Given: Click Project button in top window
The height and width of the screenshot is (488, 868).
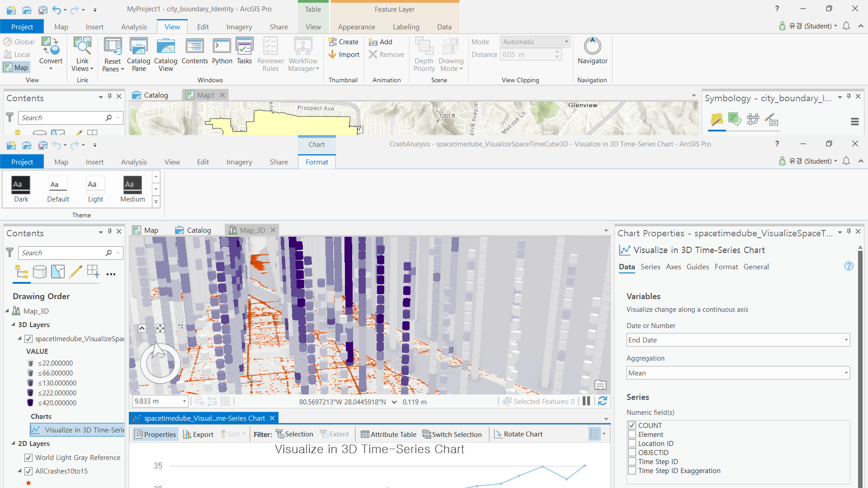Looking at the screenshot, I should [x=22, y=27].
